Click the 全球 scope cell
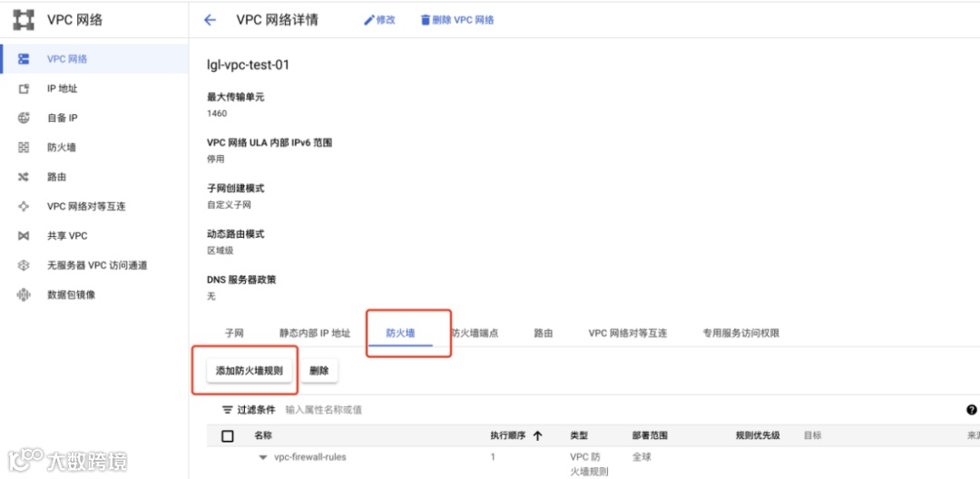 [x=642, y=457]
